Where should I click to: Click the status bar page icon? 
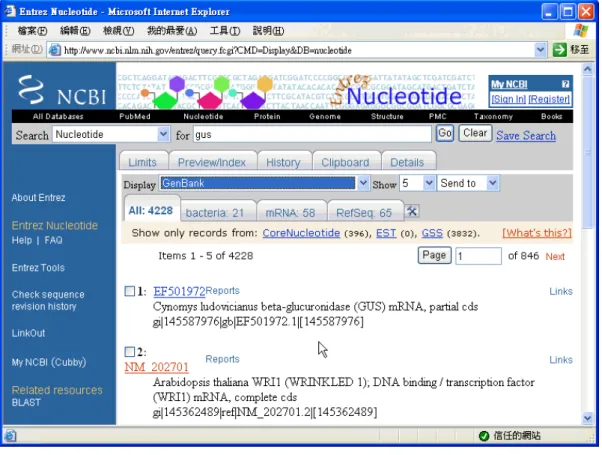[10, 435]
